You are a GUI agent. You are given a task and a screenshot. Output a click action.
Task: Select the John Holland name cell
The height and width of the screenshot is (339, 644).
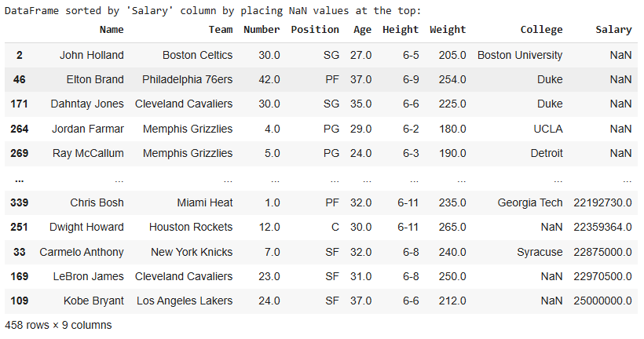click(x=91, y=56)
